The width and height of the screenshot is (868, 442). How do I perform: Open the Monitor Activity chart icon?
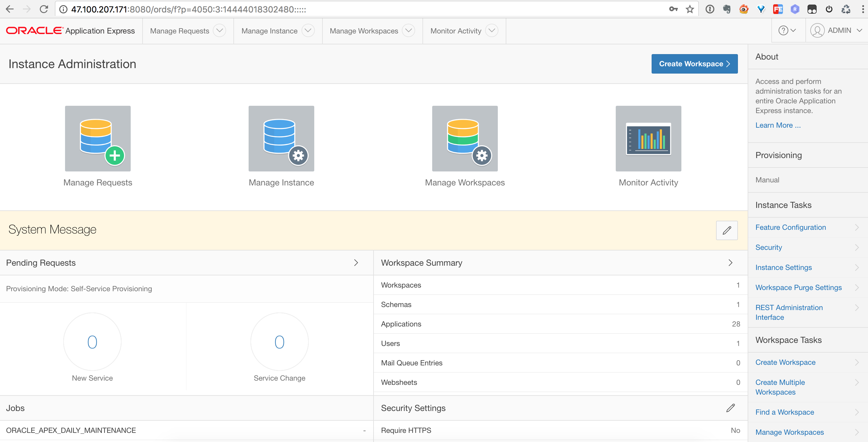(x=648, y=139)
